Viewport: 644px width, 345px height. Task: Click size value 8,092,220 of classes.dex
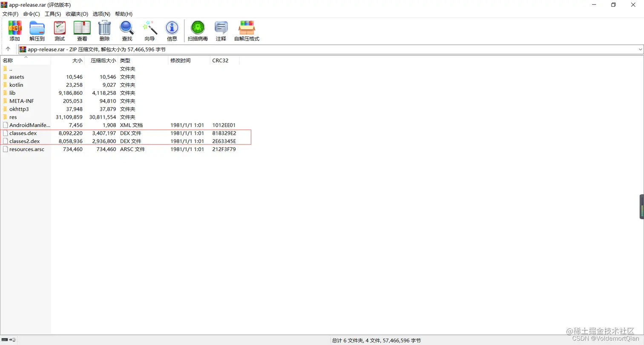pyautogui.click(x=71, y=133)
